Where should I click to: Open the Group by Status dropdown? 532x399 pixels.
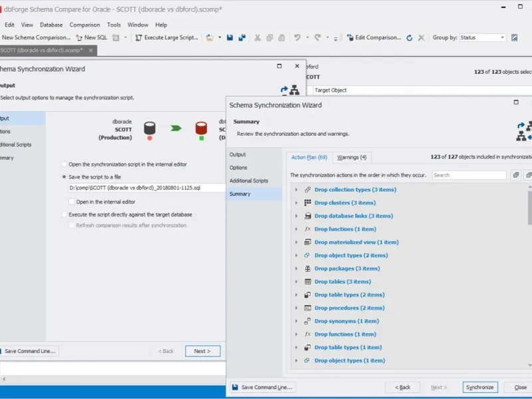(482, 38)
